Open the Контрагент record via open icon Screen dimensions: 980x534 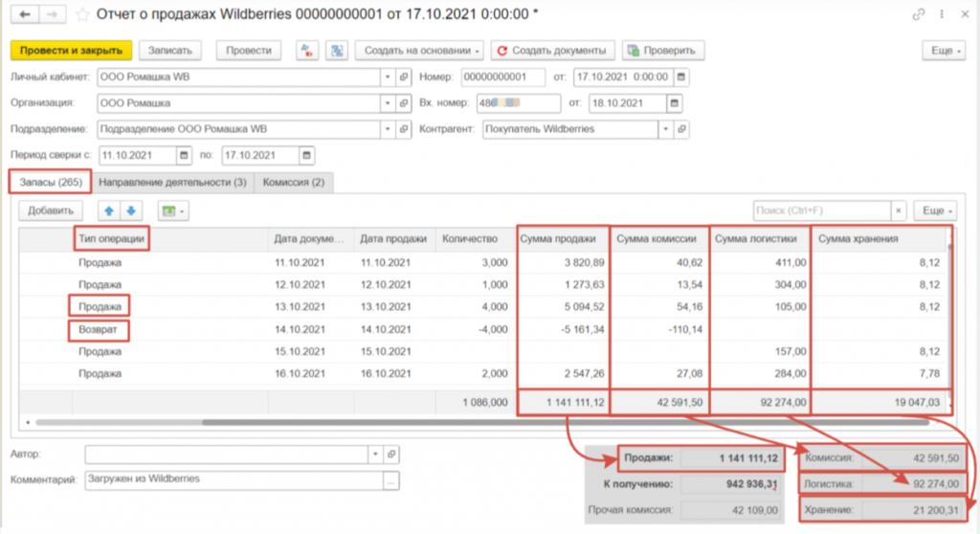point(680,128)
